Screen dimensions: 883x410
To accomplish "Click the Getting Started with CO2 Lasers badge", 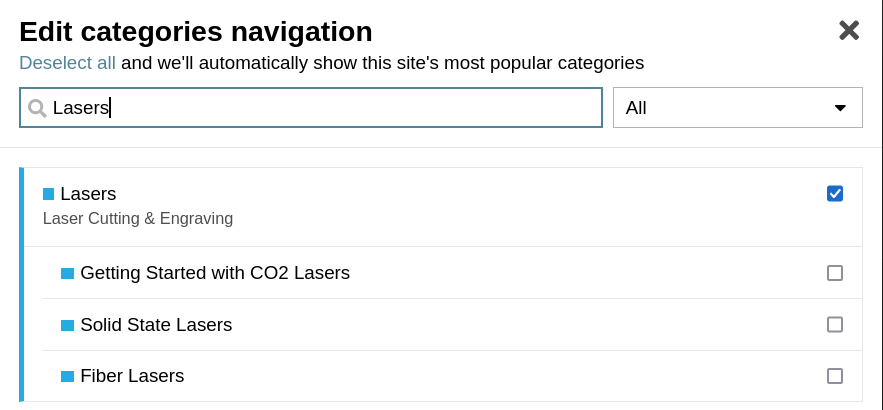I will [x=67, y=273].
